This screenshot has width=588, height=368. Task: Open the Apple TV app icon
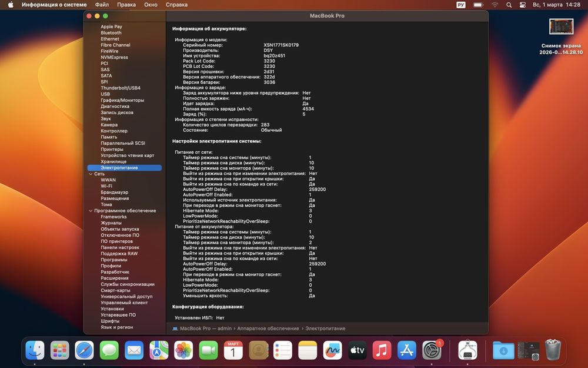click(357, 350)
